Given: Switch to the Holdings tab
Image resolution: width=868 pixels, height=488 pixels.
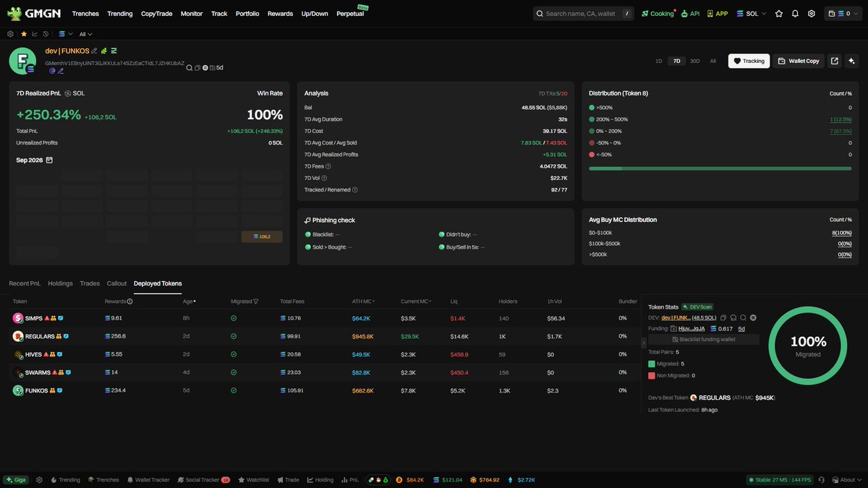Looking at the screenshot, I should pos(60,283).
